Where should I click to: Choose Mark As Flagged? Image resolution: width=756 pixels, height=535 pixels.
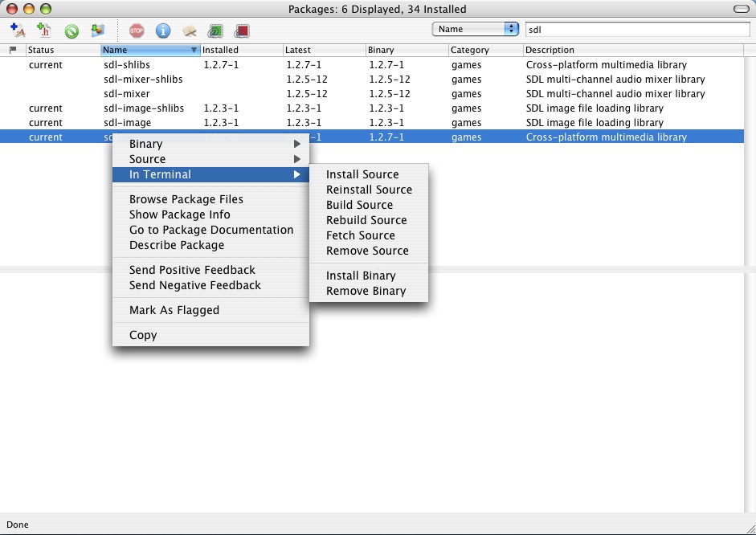(x=210, y=310)
